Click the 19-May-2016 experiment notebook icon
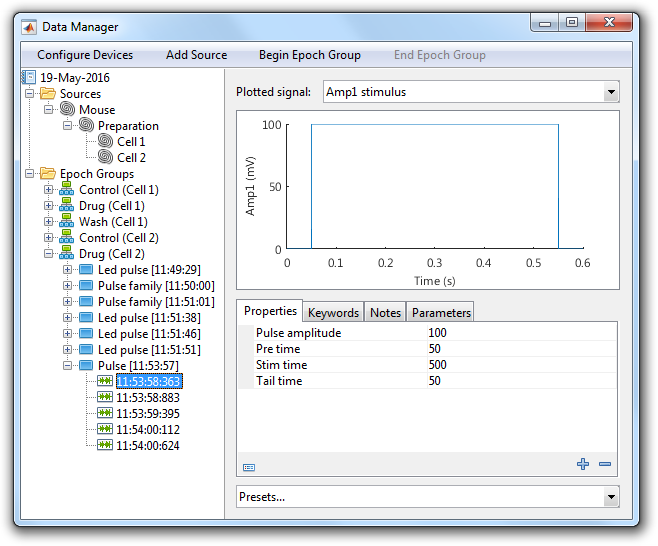658x546 pixels. (28, 78)
